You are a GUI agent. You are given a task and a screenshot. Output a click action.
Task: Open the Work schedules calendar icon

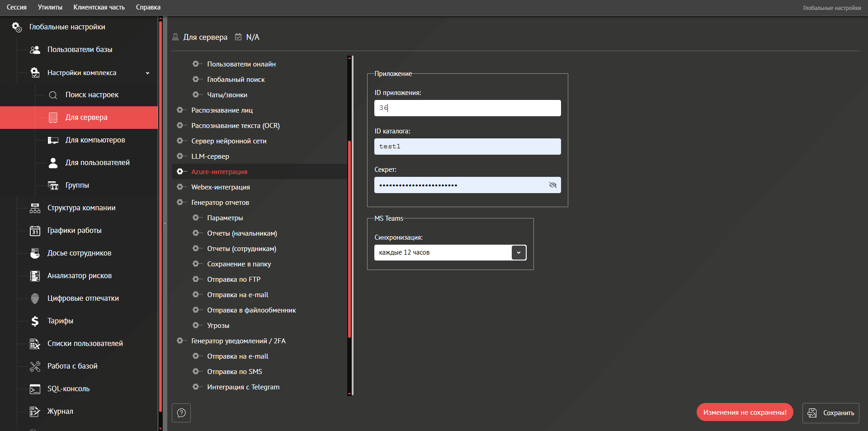click(35, 231)
